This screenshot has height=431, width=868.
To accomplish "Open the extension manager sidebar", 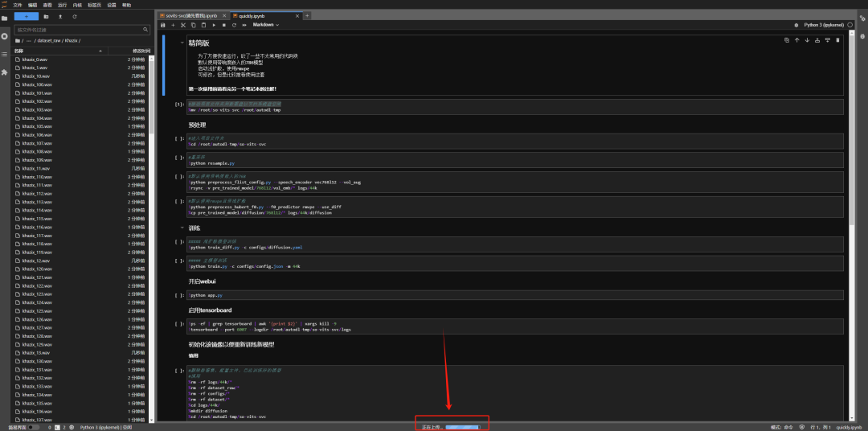I will (x=5, y=72).
